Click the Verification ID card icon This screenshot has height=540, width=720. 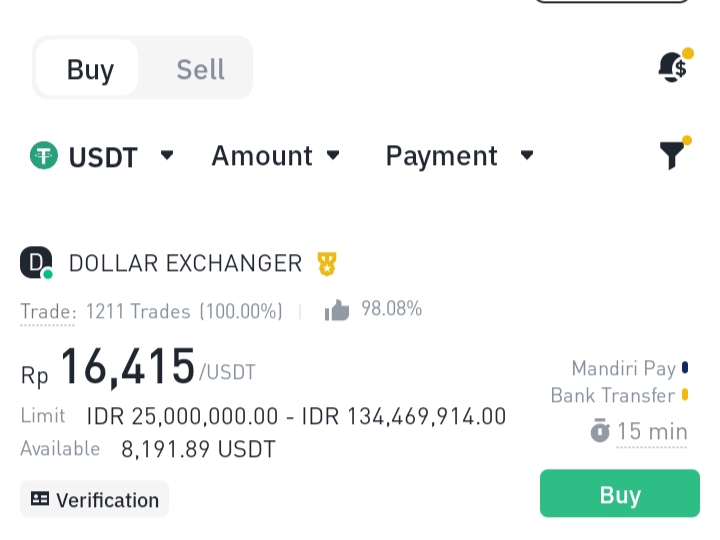click(40, 499)
